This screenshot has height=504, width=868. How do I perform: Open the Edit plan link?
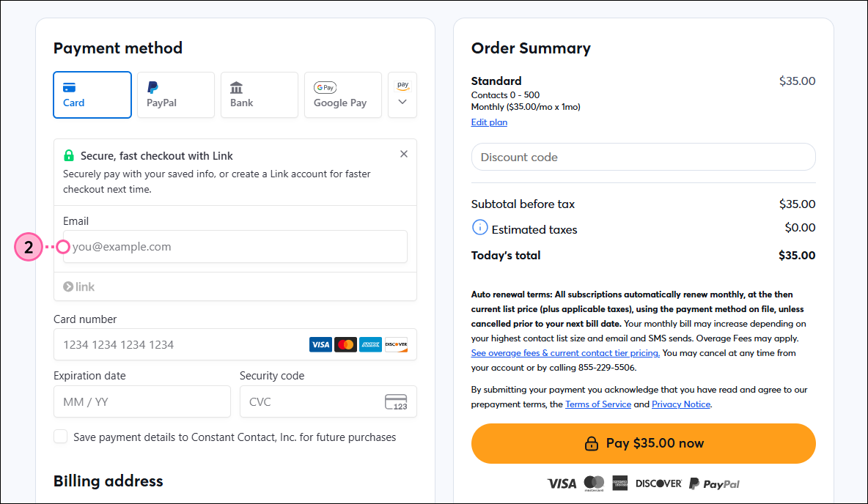pyautogui.click(x=488, y=122)
